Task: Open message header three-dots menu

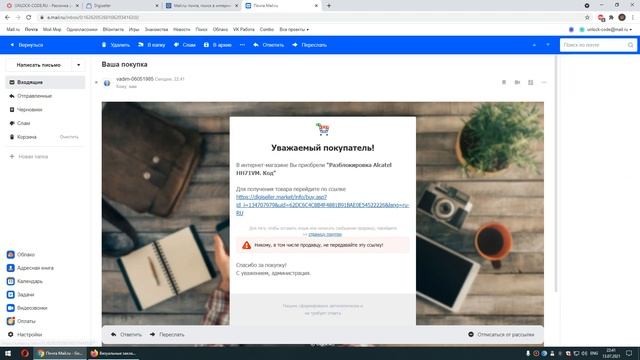Action: (x=544, y=82)
